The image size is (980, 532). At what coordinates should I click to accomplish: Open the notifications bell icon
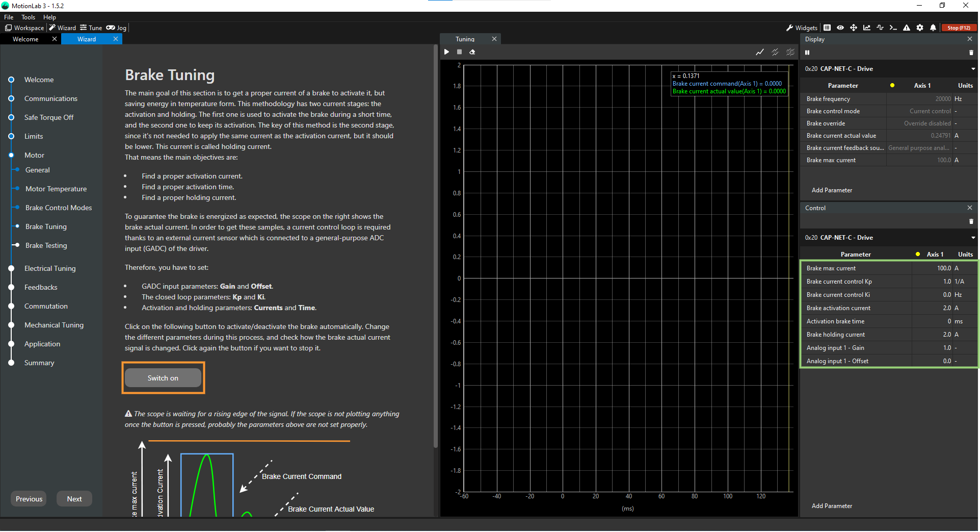(x=933, y=28)
